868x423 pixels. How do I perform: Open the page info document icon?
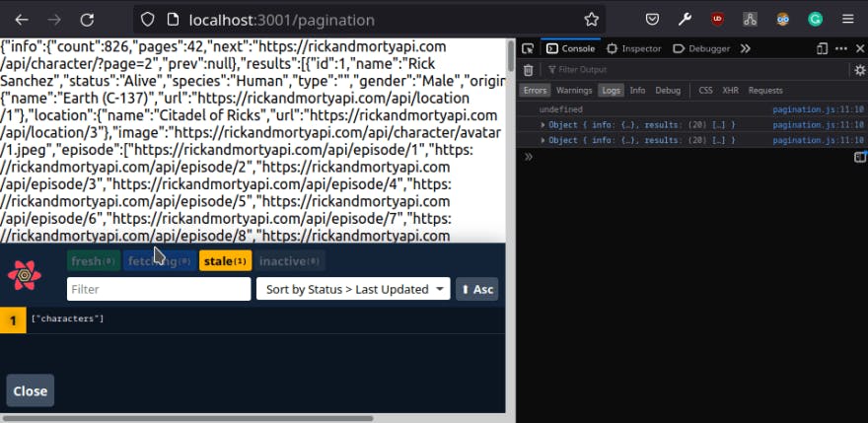tap(174, 20)
